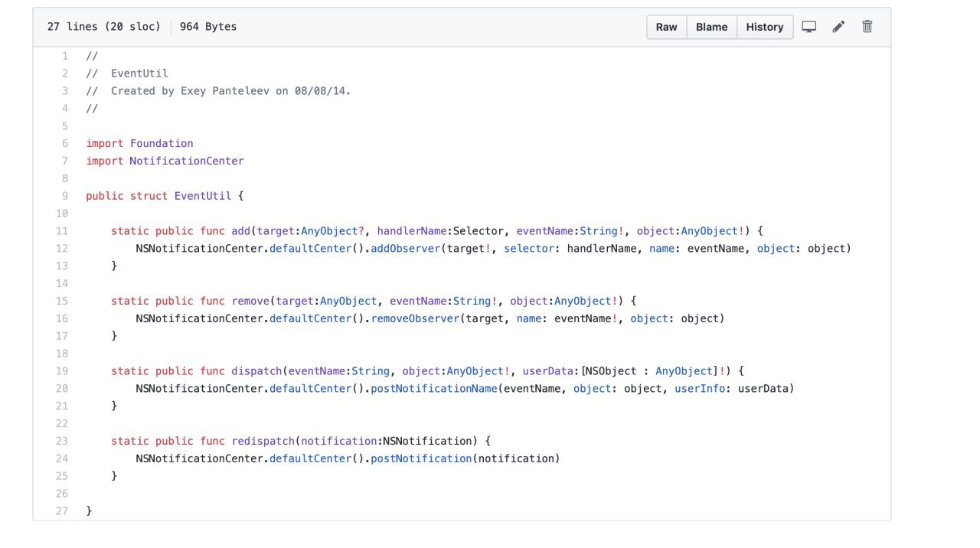The width and height of the screenshot is (980, 548).
Task: Select line number 15 for remove func
Action: (62, 301)
